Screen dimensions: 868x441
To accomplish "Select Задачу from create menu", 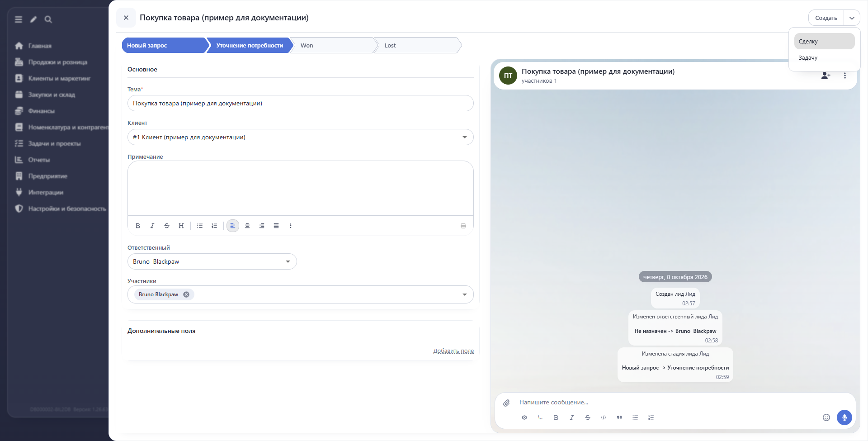I will click(x=824, y=57).
